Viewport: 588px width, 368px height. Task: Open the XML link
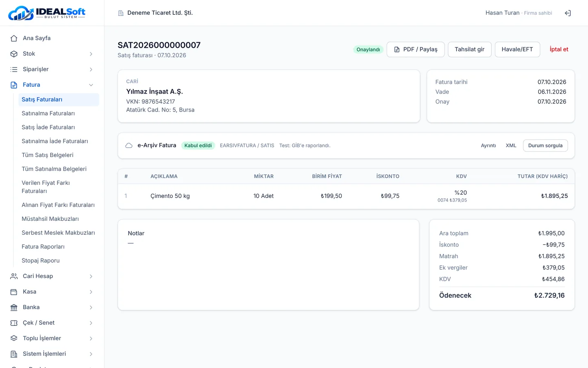click(511, 146)
